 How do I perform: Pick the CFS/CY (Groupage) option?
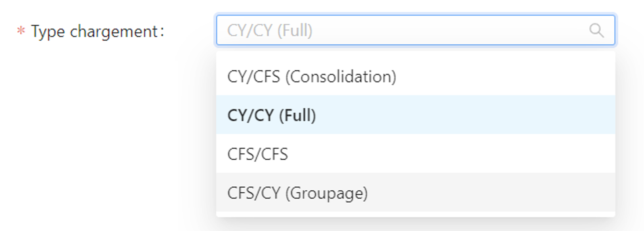click(297, 193)
